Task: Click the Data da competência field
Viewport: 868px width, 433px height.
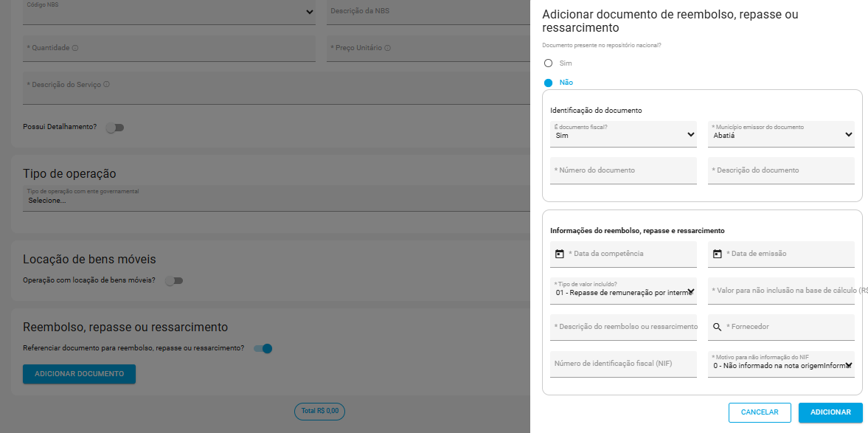Action: click(623, 254)
